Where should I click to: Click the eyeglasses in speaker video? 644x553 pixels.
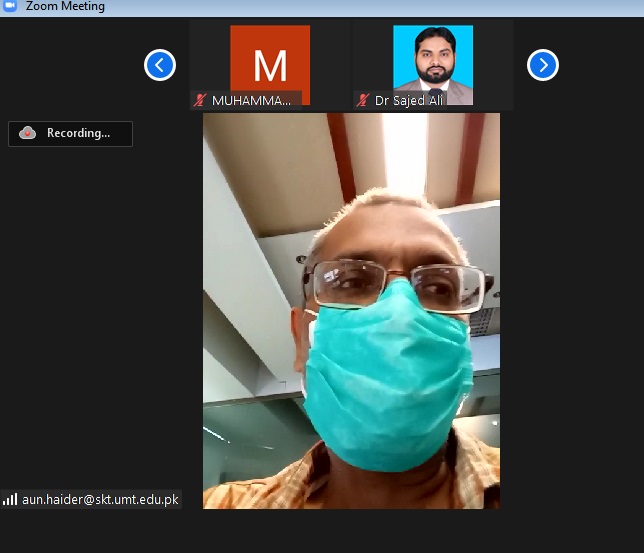(400, 285)
